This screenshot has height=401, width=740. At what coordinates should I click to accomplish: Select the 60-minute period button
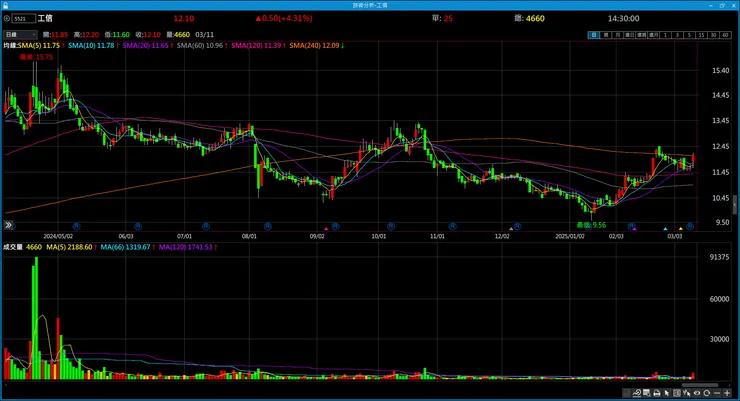[725, 35]
